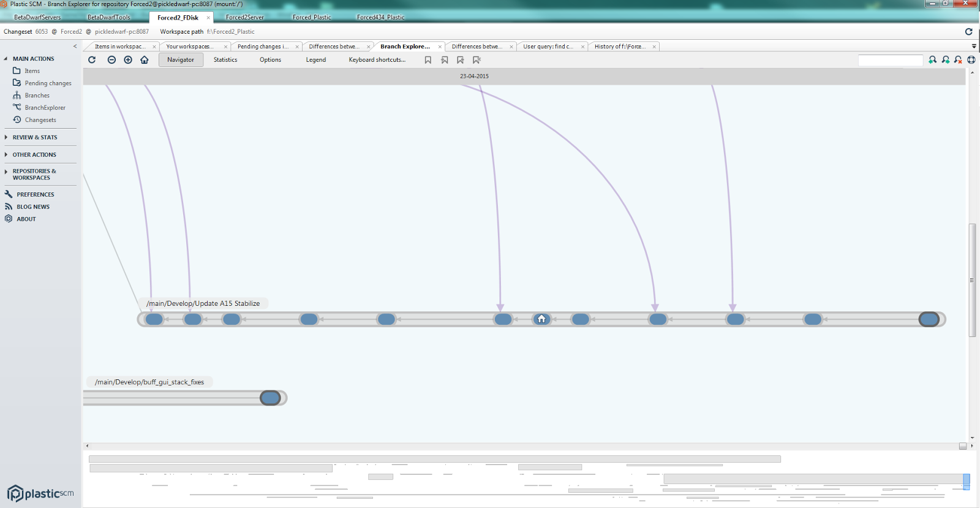Collapse the Main Actions section
The height and width of the screenshot is (508, 980).
[6, 59]
